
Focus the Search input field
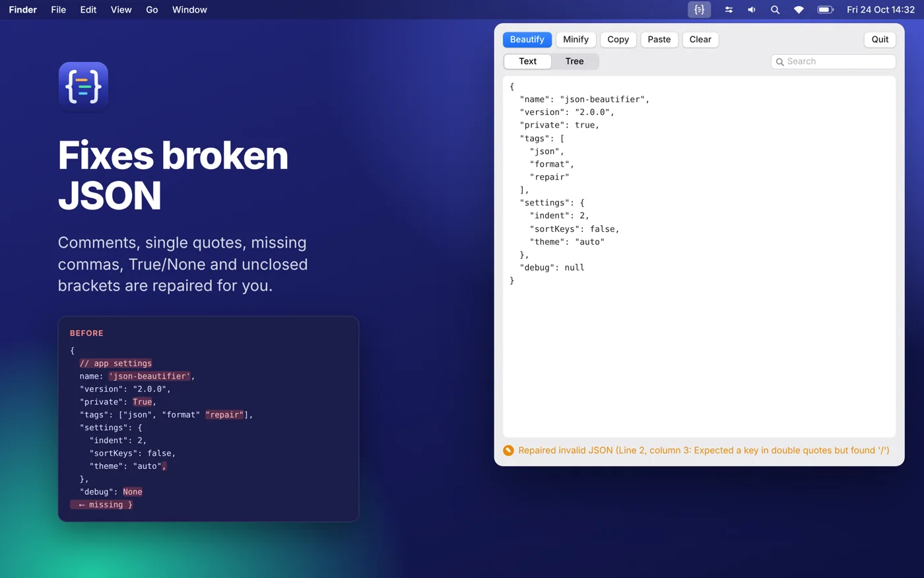[x=833, y=61]
